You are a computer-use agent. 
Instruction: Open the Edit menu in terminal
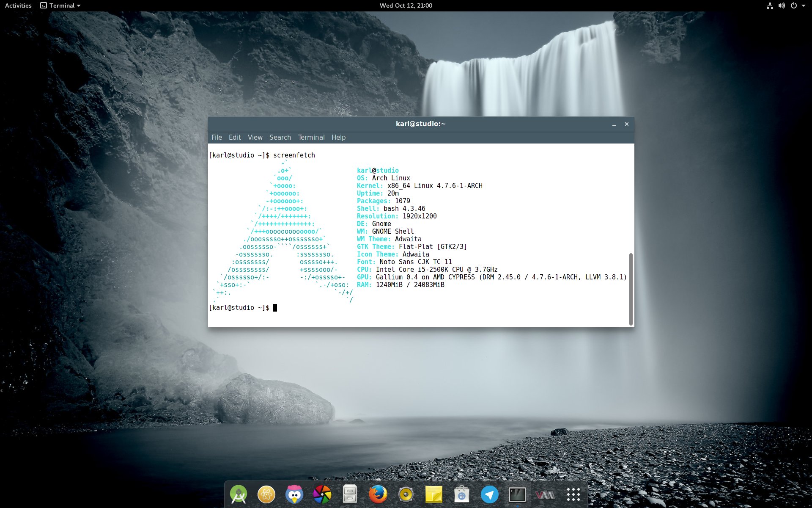pyautogui.click(x=235, y=137)
